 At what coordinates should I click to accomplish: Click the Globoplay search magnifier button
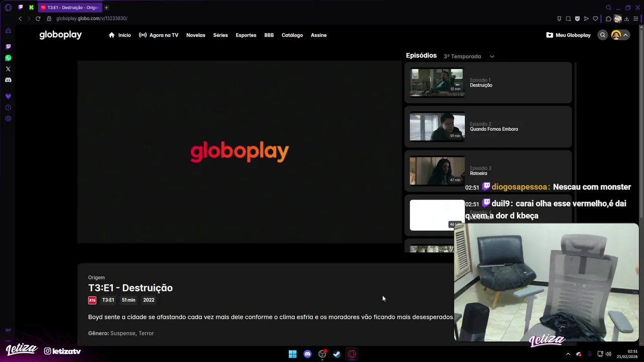click(x=602, y=35)
